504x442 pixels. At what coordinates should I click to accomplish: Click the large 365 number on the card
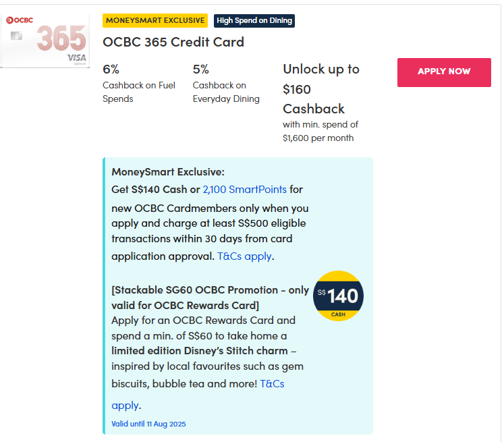pos(61,38)
